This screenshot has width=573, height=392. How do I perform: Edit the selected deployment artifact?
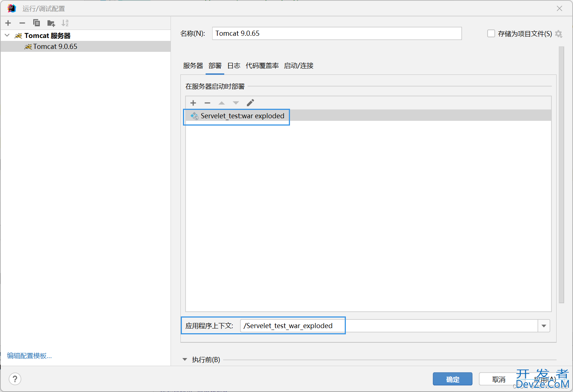pos(250,103)
